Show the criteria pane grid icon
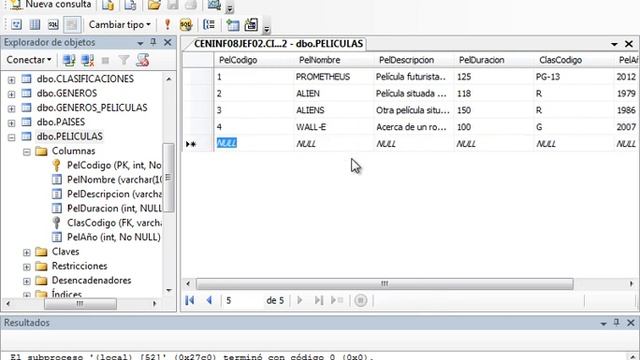This screenshot has width=640, height=360. pos(35,24)
